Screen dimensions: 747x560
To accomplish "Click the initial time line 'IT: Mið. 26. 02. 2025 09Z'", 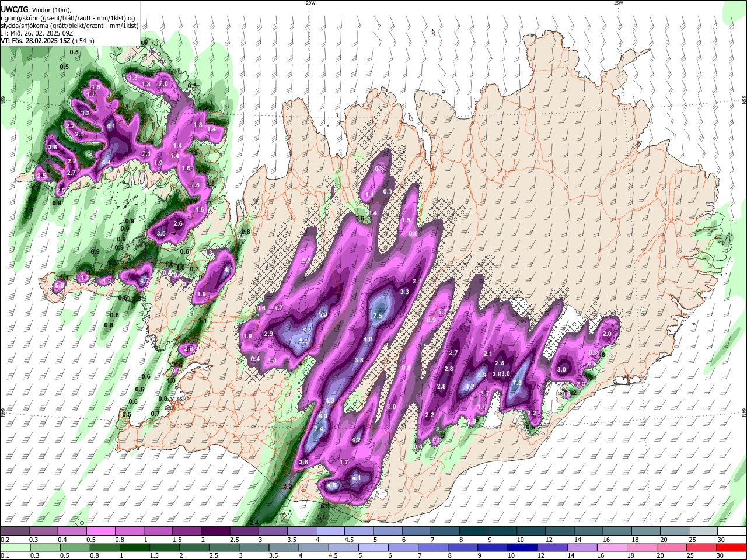I will 38,33.
